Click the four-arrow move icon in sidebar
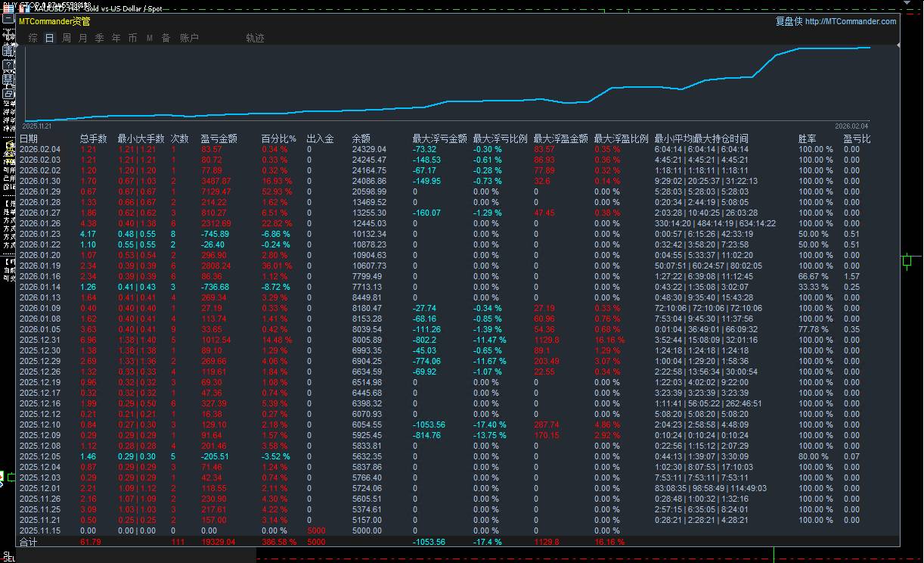 click(x=8, y=35)
